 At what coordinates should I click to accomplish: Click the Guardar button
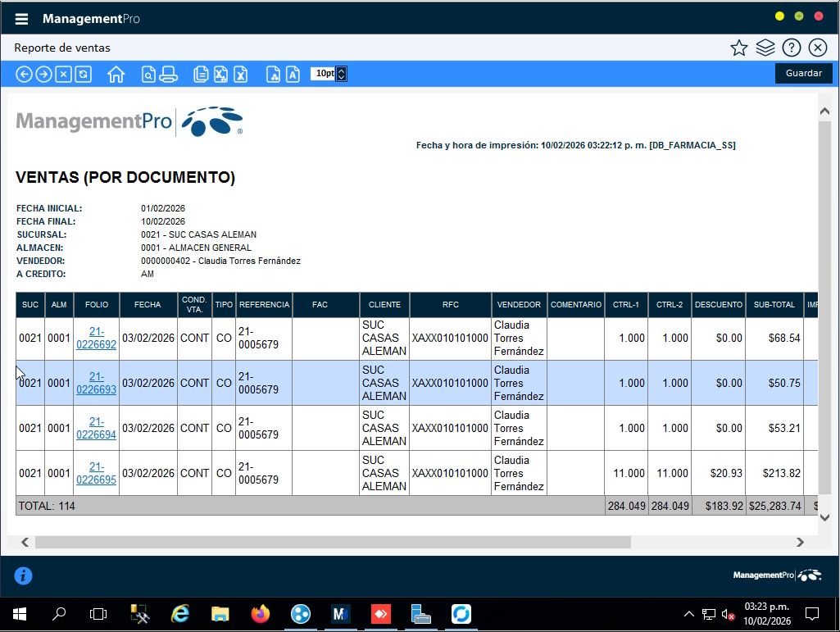803,73
